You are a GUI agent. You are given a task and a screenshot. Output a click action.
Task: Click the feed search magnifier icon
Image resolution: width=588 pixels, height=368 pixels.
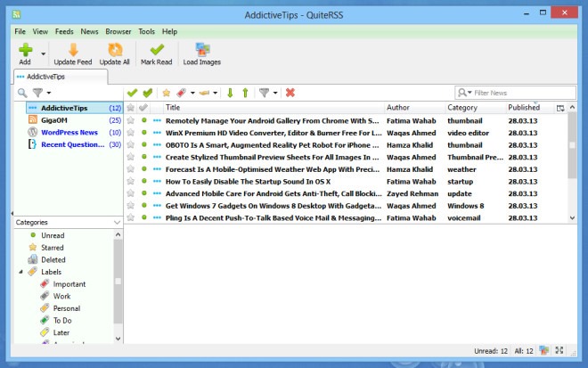point(22,93)
